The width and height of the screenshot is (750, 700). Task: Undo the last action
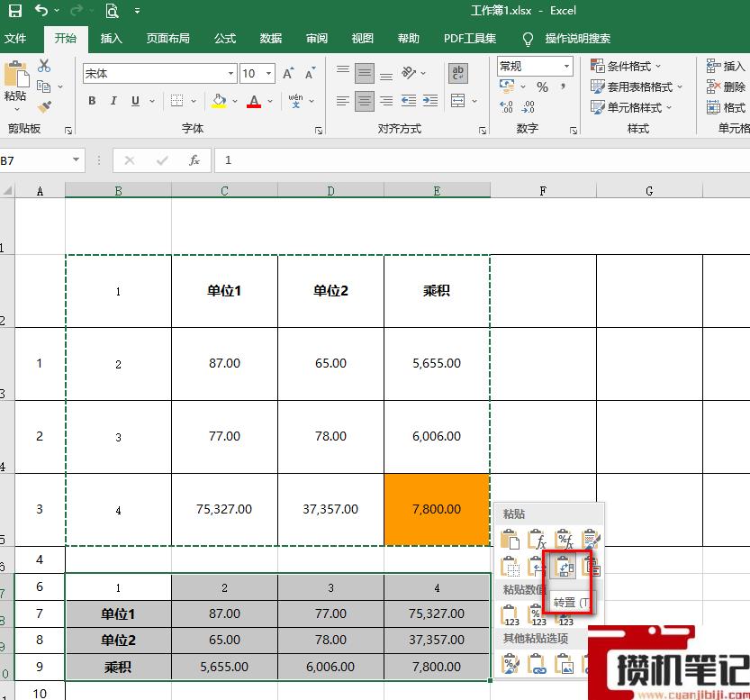(41, 11)
